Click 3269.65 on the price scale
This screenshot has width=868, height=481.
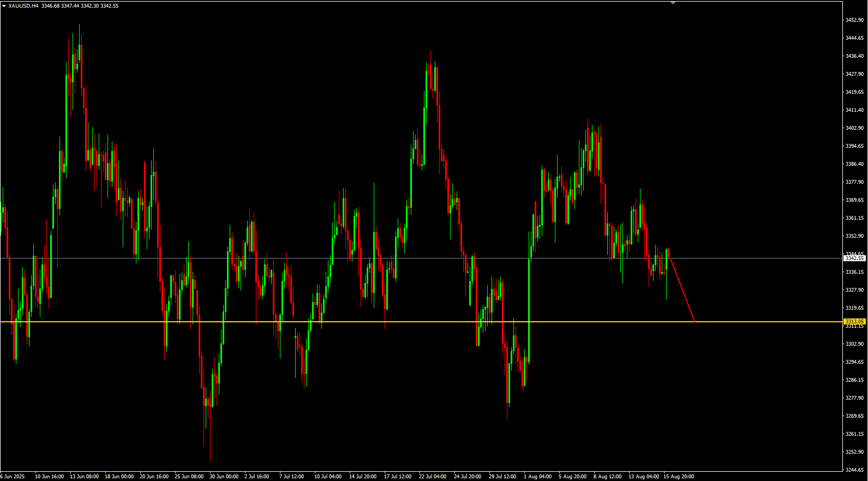[x=854, y=416]
